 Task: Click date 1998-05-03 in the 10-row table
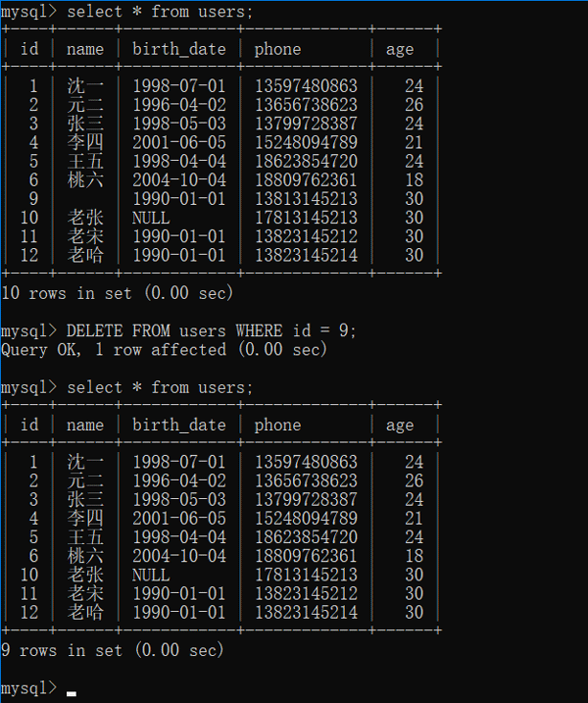[x=179, y=124]
